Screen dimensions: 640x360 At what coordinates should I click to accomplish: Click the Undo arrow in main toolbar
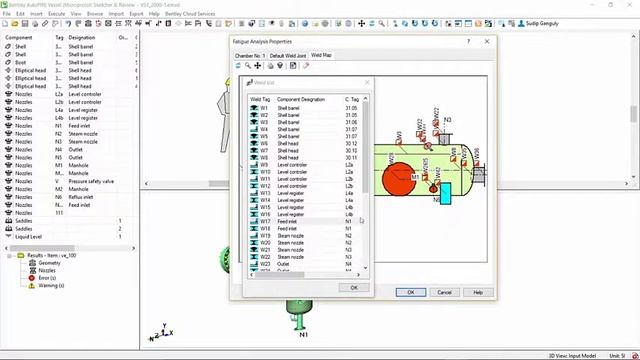click(x=68, y=24)
